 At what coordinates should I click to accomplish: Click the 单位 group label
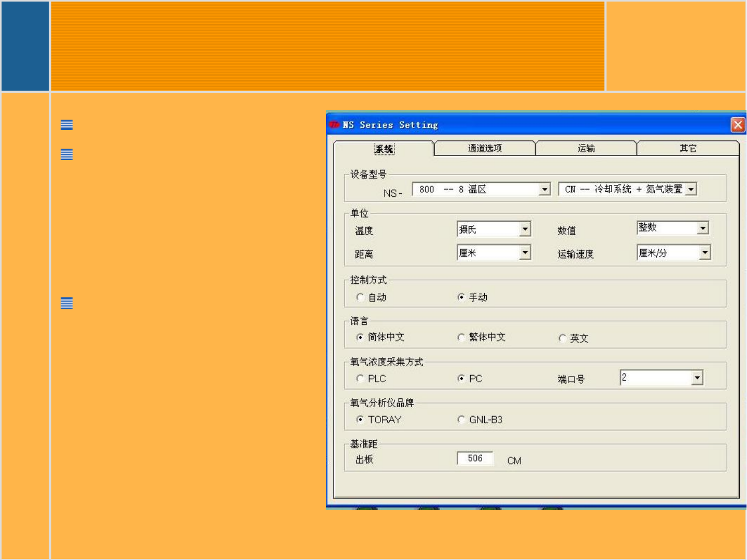[359, 213]
